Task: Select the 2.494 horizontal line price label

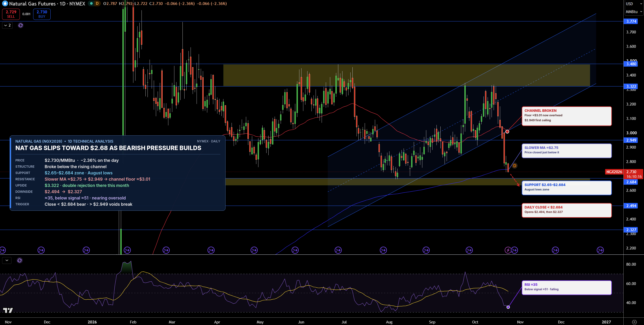Action: [x=631, y=206]
